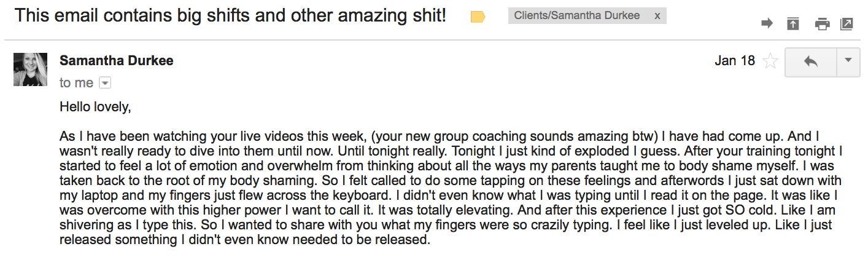Image resolution: width=868 pixels, height=257 pixels.
Task: Print the conversation using the printer icon
Action: [821, 24]
